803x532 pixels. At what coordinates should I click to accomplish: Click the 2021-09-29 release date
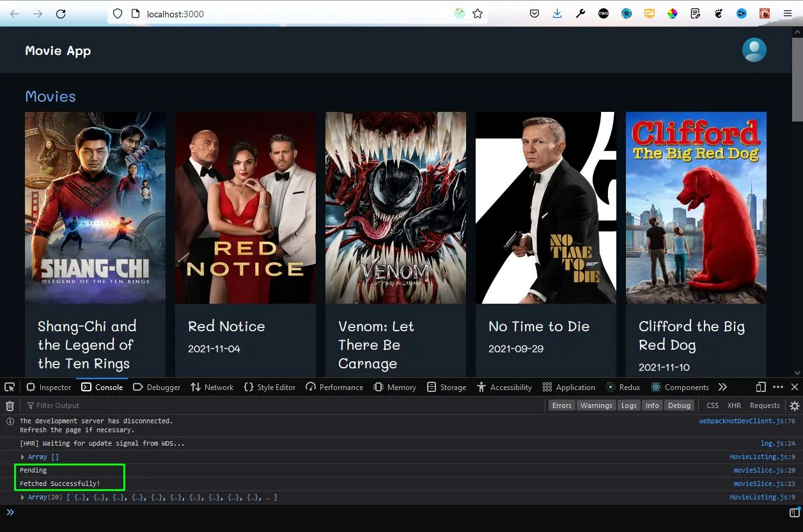click(516, 349)
